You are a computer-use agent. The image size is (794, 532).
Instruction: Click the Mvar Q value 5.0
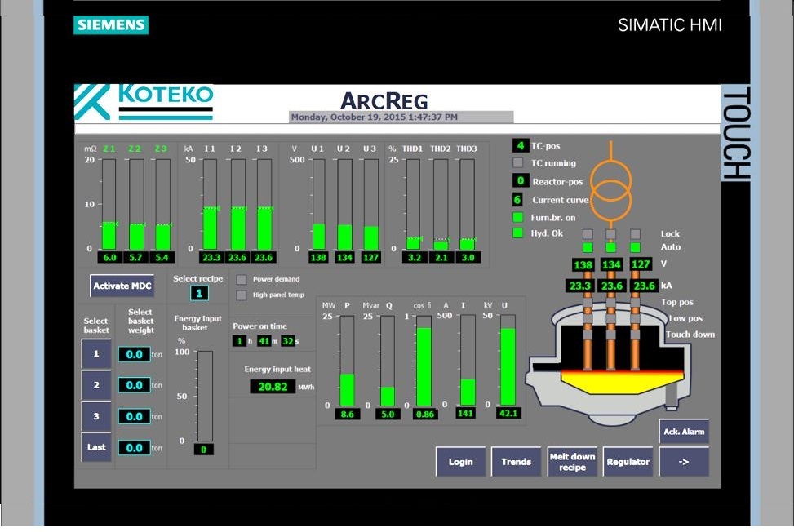pyautogui.click(x=388, y=414)
